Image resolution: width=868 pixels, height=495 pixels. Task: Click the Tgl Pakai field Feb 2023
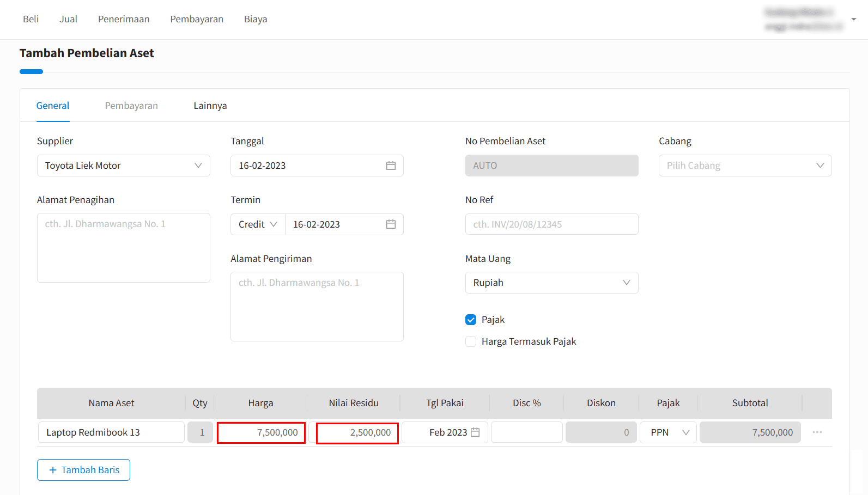pos(445,432)
